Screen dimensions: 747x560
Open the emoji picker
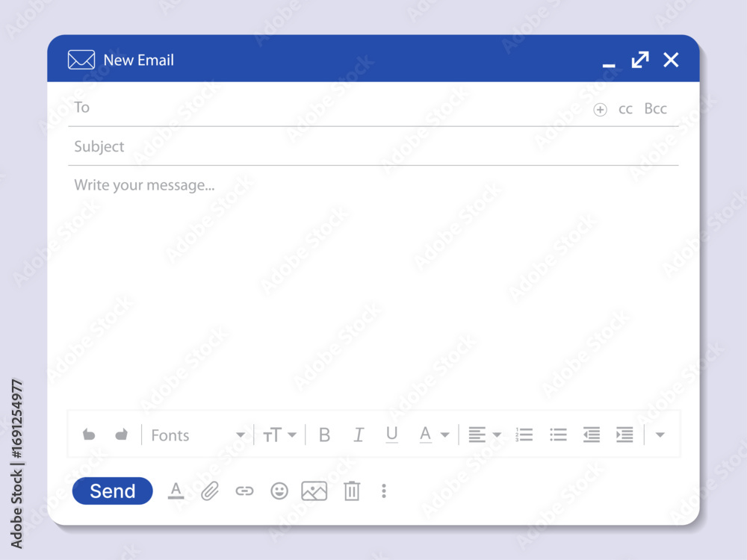279,491
